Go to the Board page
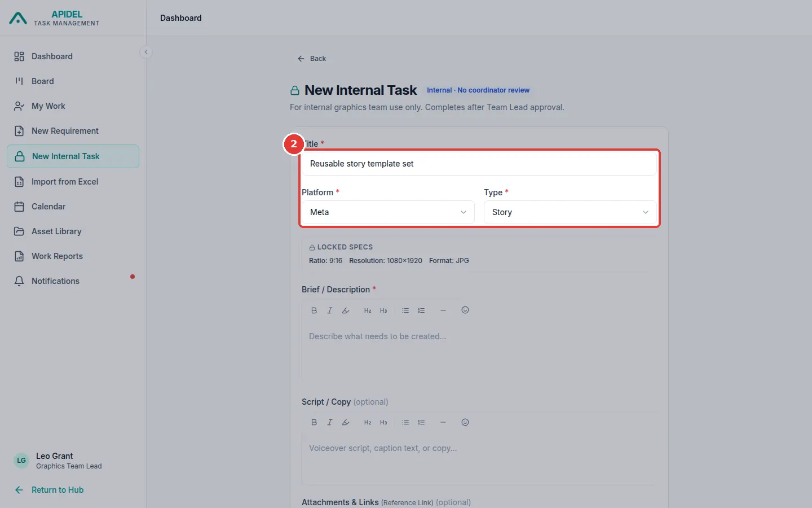Viewport: 812px width, 508px height. pos(73,81)
